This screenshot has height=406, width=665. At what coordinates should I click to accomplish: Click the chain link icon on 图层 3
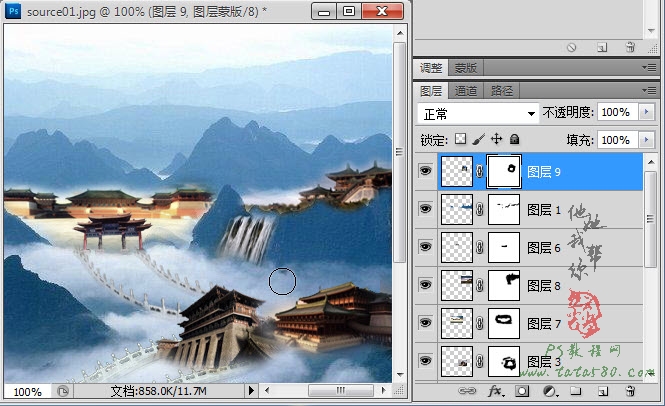click(x=480, y=361)
